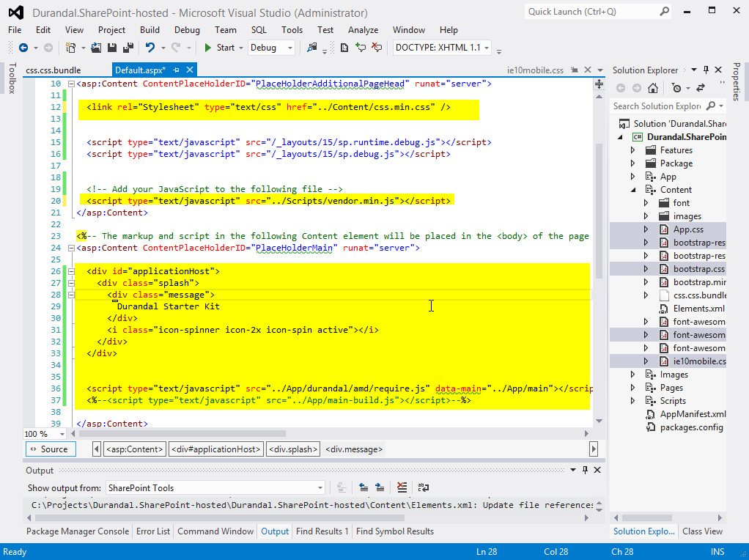
Task: Save the current file with the single-disk icon
Action: [x=112, y=48]
